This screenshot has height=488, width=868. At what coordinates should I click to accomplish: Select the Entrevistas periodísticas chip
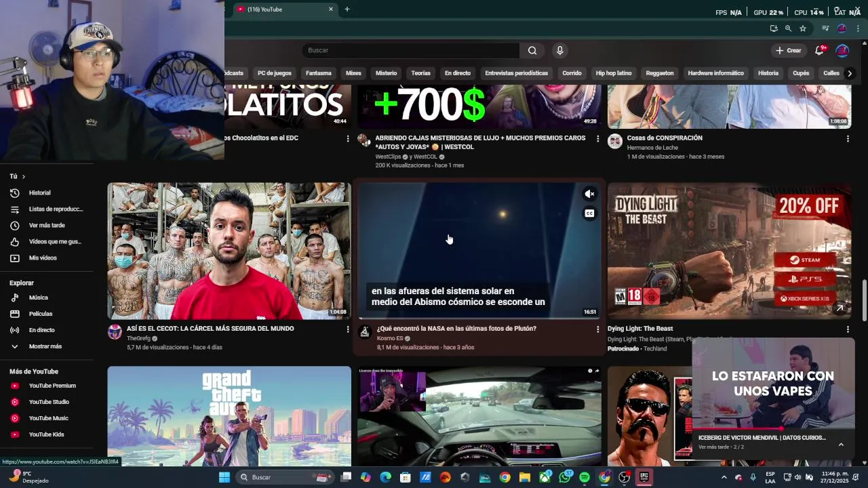pyautogui.click(x=516, y=73)
